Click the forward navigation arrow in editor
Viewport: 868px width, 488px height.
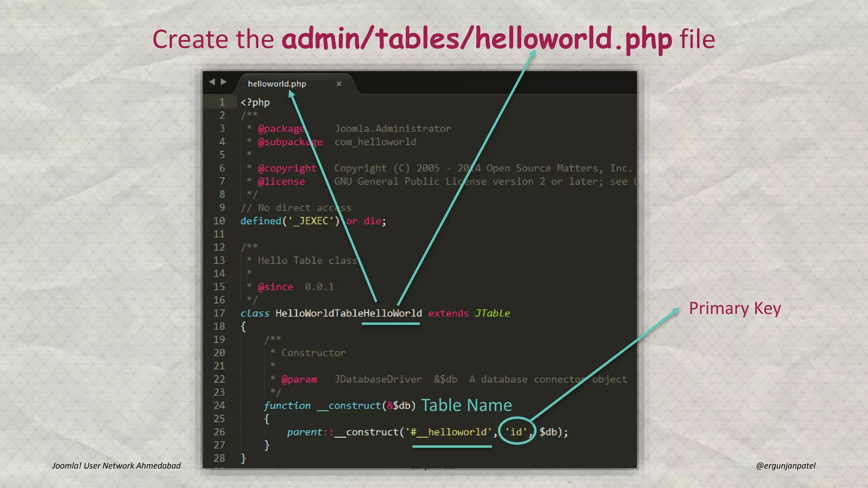(224, 82)
